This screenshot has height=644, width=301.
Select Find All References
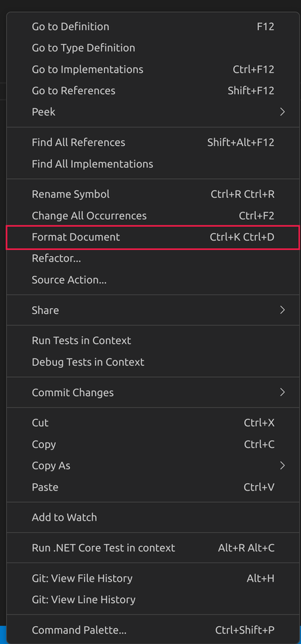[x=153, y=143]
